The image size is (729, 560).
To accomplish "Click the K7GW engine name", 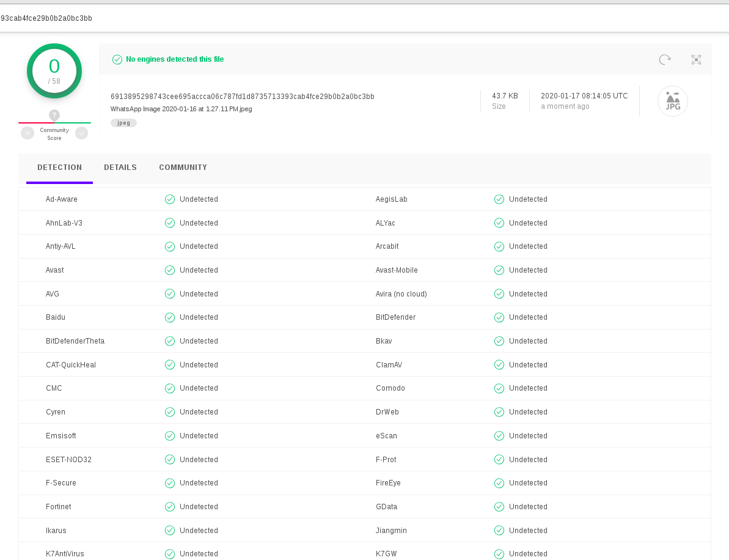I will (x=386, y=554).
